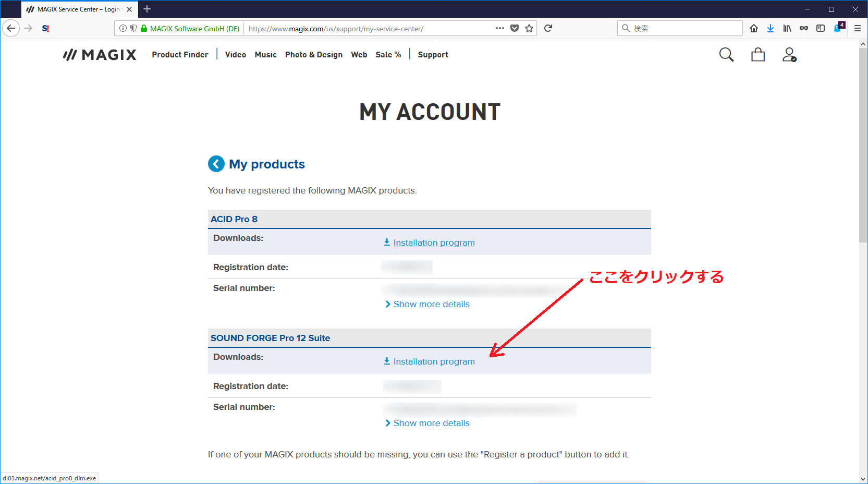Click the MAGIX logo
Screen dimensions: 868x484
tap(100, 55)
